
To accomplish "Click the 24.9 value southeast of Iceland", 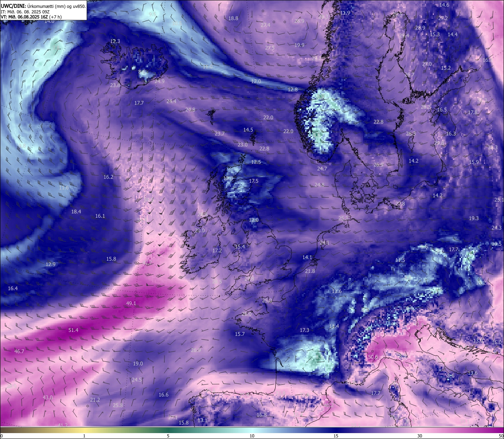I will tap(159, 81).
